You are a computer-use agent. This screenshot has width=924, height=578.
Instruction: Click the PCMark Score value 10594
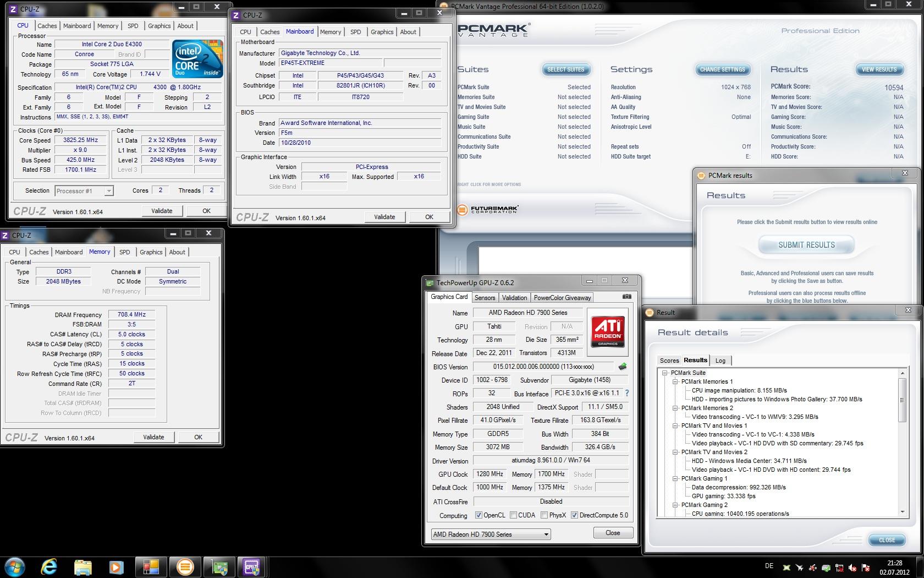click(894, 88)
